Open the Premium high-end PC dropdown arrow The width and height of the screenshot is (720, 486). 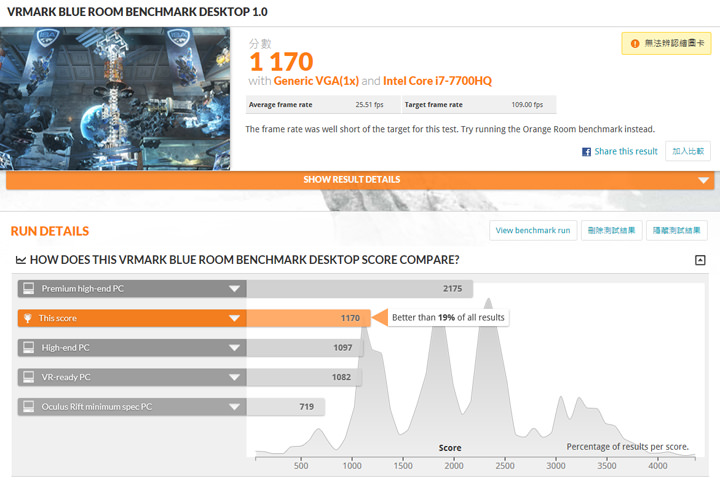(234, 289)
